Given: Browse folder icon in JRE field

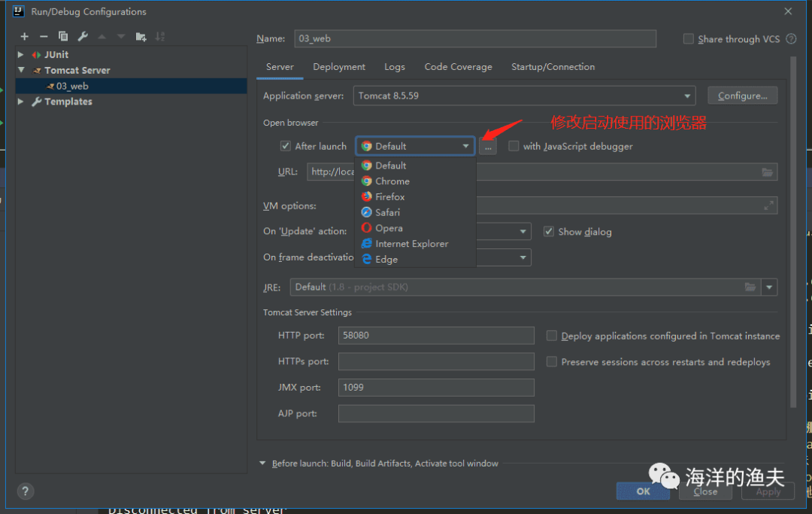Looking at the screenshot, I should click(x=750, y=287).
